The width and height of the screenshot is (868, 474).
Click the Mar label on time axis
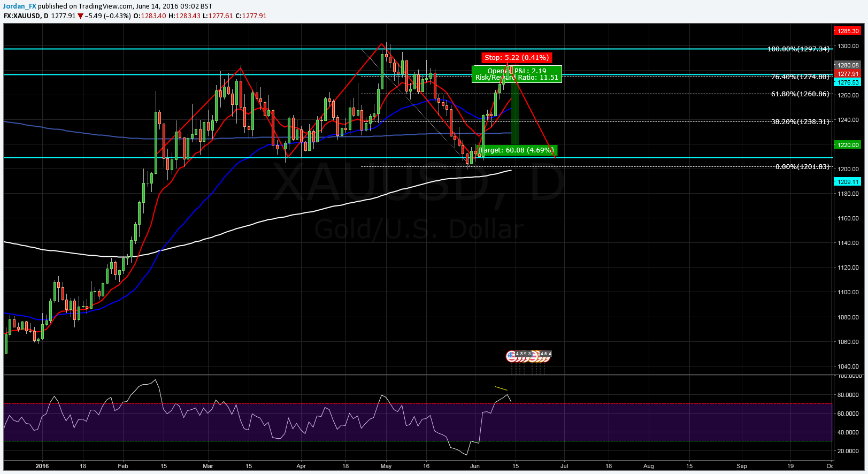208,466
